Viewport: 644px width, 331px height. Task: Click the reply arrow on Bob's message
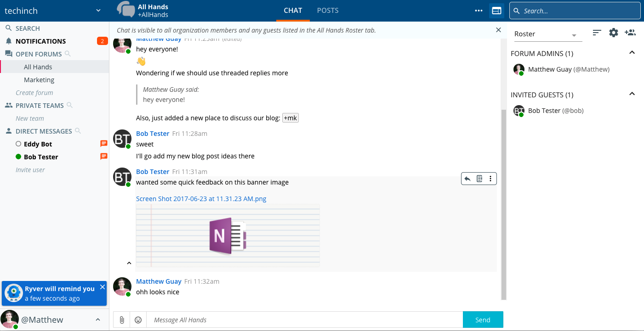(x=467, y=179)
